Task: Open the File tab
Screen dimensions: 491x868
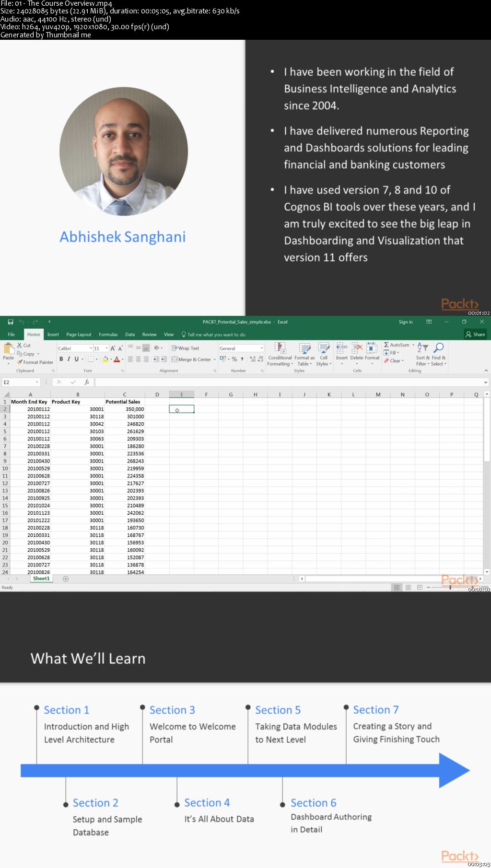Action: coord(11,335)
